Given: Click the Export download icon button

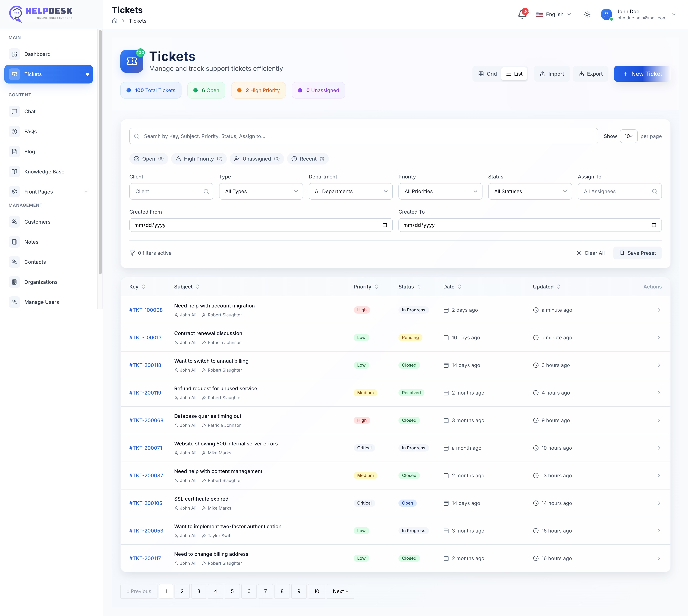Looking at the screenshot, I should tap(591, 74).
